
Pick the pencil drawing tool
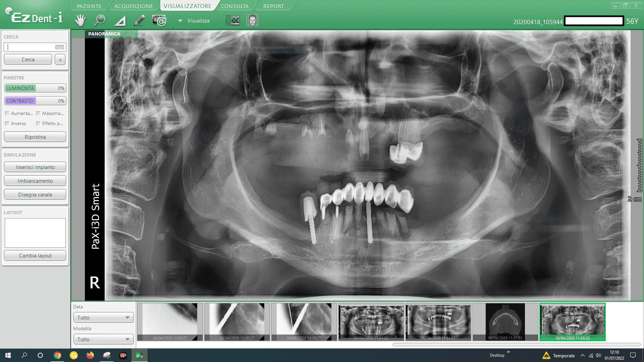139,20
